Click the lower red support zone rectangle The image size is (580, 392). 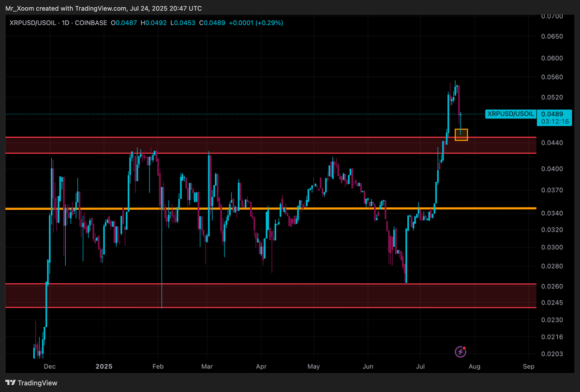(271, 295)
